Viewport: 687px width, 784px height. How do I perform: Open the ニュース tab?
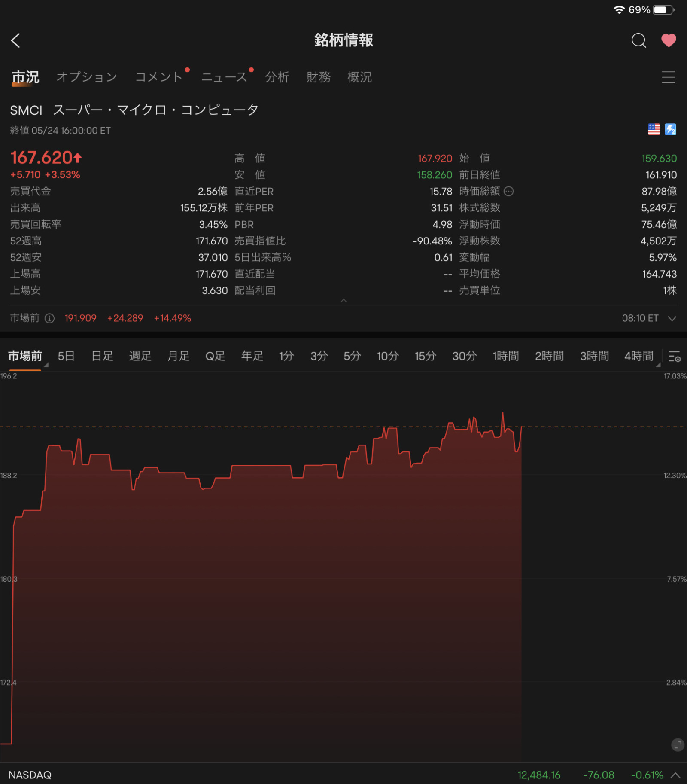click(x=224, y=77)
